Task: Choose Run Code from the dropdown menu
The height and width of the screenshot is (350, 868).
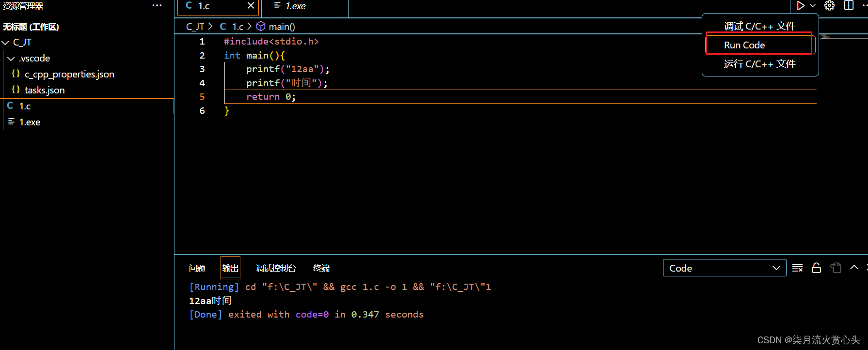Action: 759,45
